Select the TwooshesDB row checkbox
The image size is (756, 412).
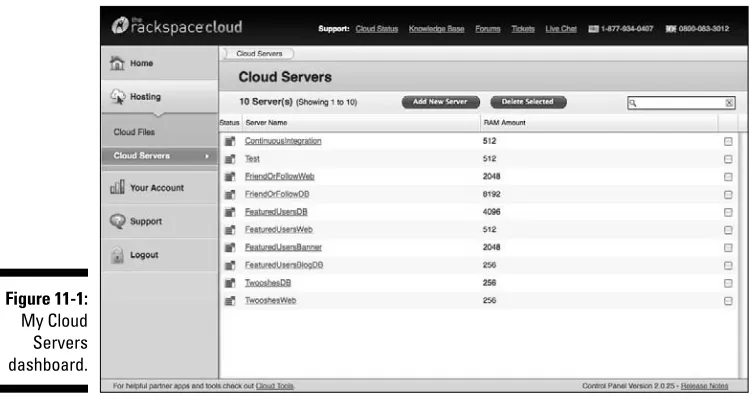pyautogui.click(x=728, y=283)
